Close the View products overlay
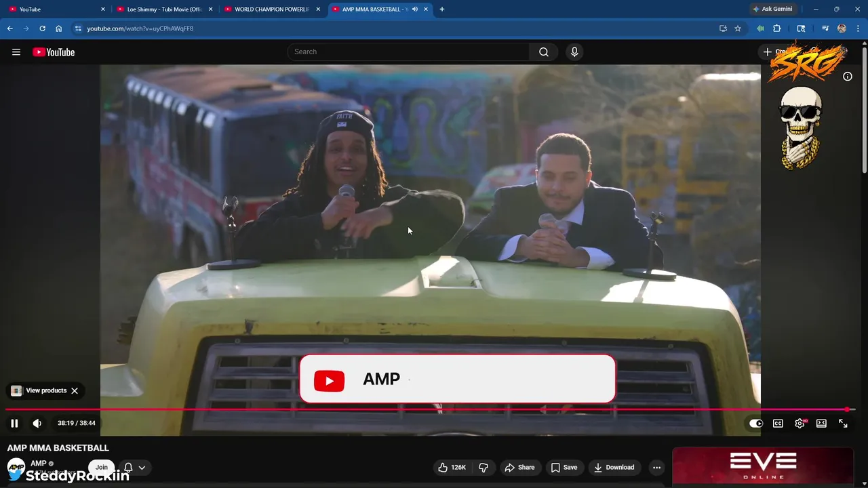Screen dimensions: 868x488 point(75,391)
